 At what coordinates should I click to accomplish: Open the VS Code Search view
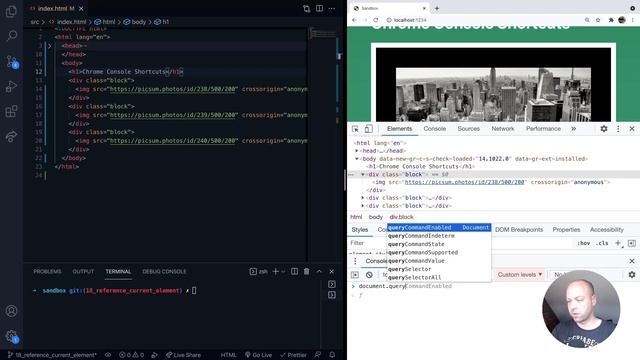[11, 36]
